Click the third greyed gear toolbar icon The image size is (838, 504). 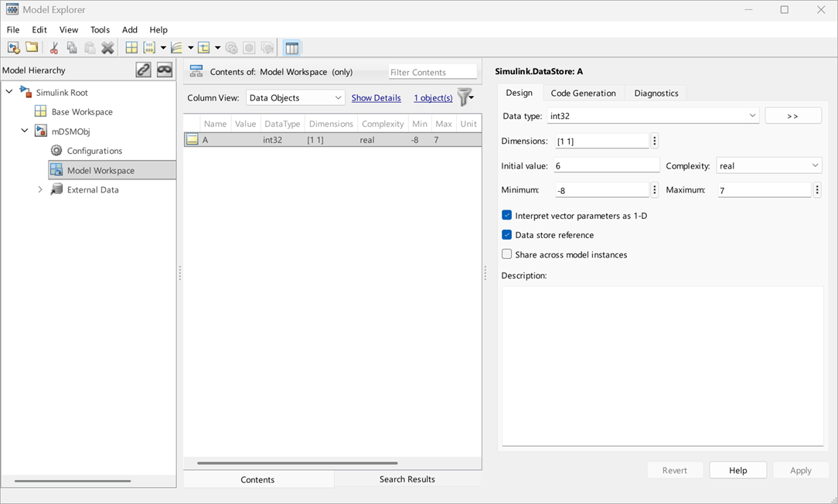[267, 48]
